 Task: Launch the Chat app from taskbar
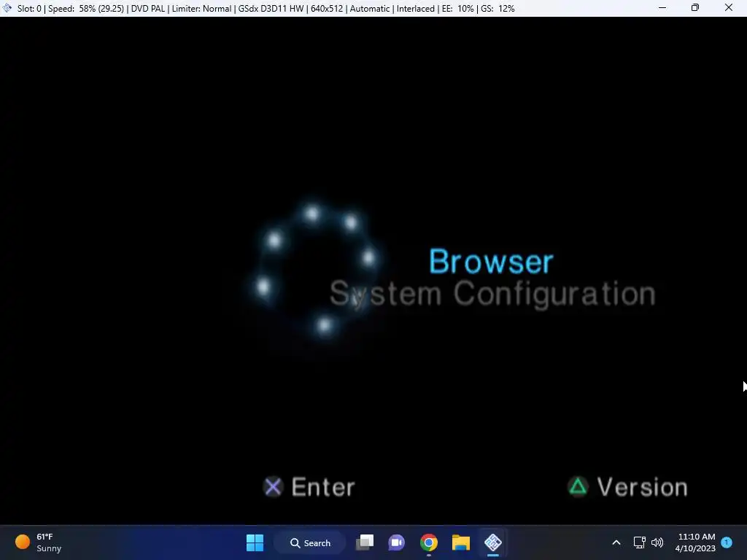point(396,542)
